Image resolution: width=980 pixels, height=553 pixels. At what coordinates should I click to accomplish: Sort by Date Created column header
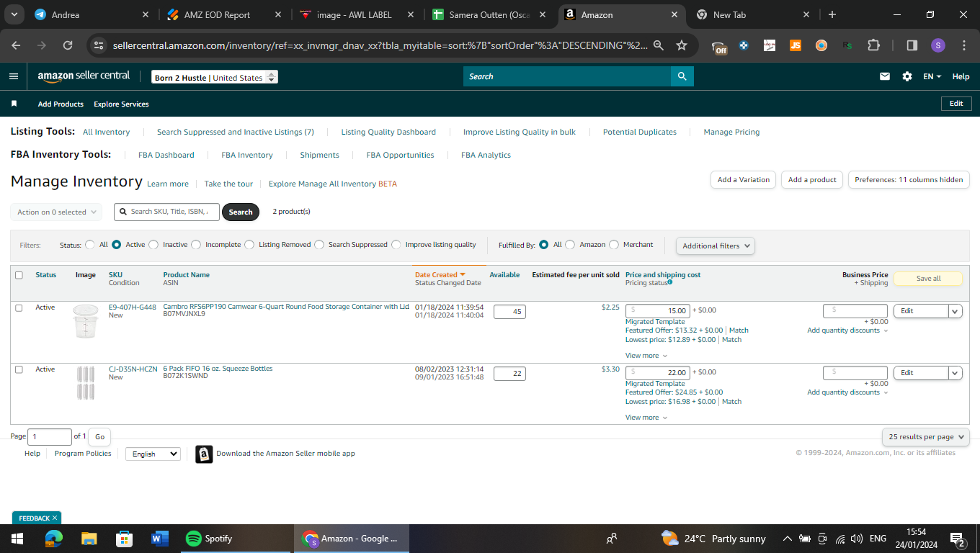[x=440, y=275]
